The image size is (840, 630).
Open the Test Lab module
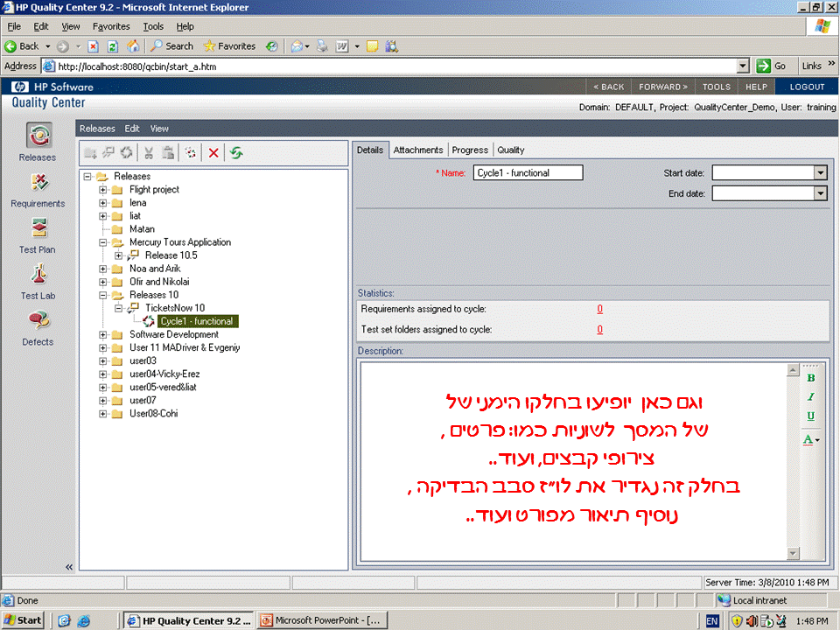[x=38, y=281]
